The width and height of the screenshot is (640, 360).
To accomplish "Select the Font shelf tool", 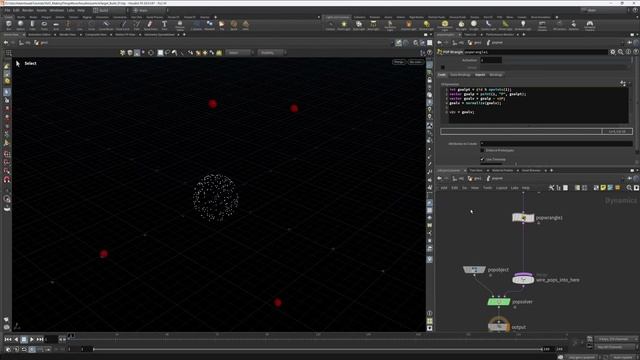I will coord(164,25).
